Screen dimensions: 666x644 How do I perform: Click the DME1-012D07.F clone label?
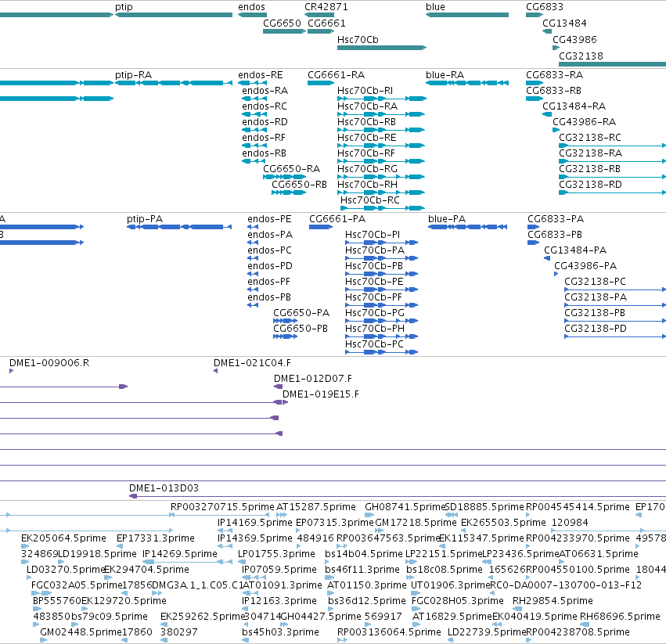pyautogui.click(x=312, y=379)
